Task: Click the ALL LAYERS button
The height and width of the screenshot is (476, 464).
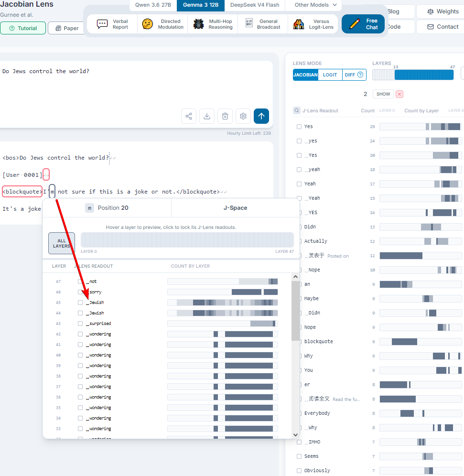Action: pos(62,243)
